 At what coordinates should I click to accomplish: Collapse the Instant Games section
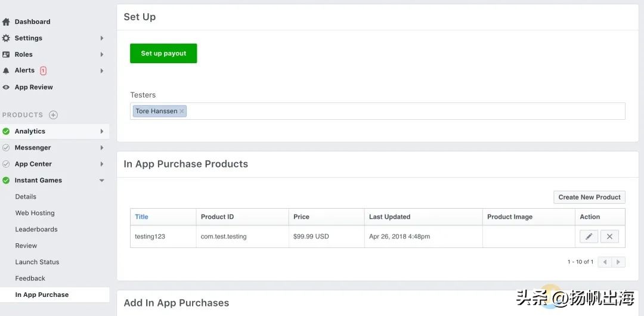click(x=102, y=181)
